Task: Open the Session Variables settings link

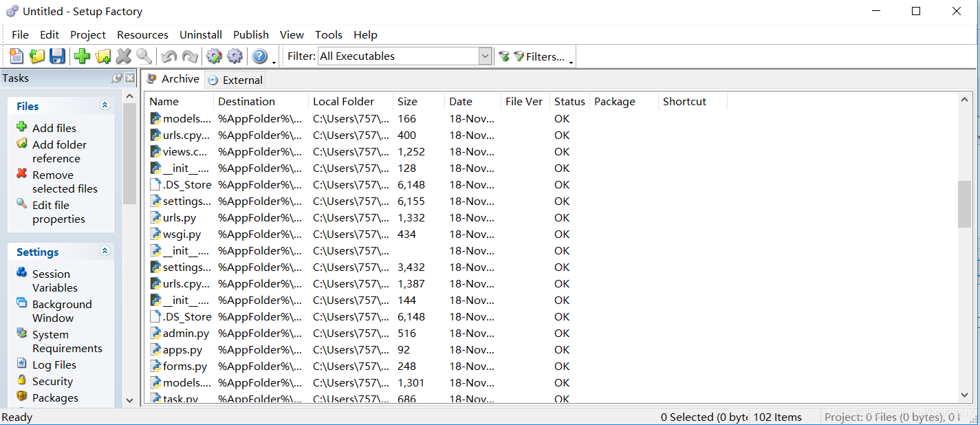Action: (55, 281)
